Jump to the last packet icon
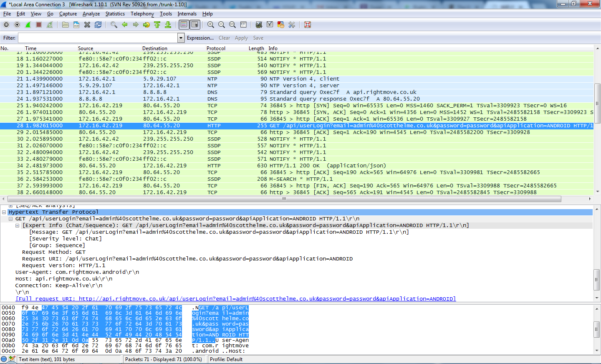Image resolution: width=601 pixels, height=364 pixels. [x=168, y=25]
